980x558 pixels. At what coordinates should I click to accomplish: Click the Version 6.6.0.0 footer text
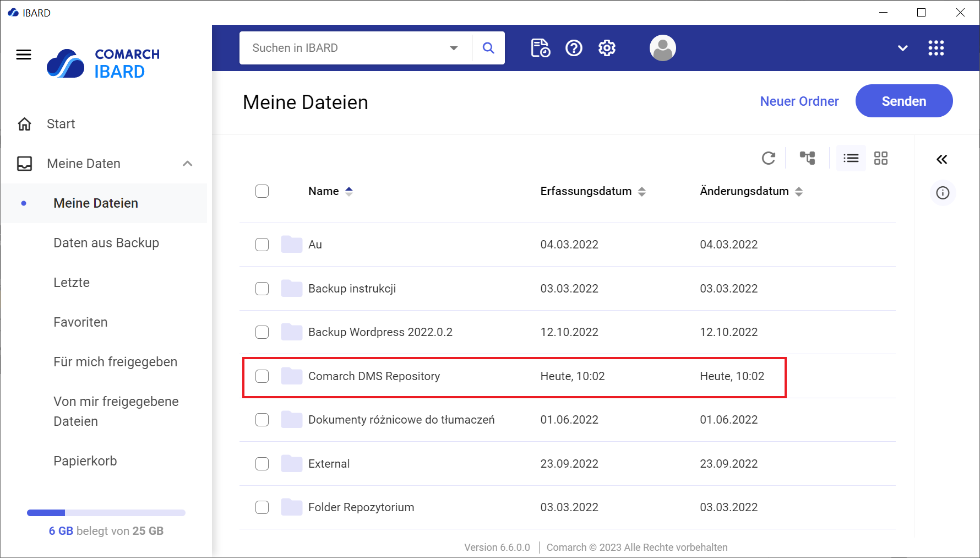(497, 548)
